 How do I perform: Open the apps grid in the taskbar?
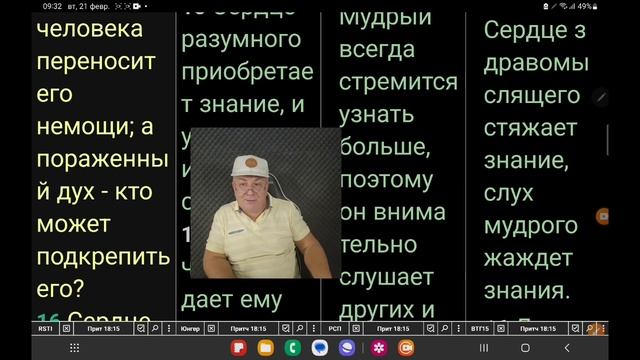[74, 348]
